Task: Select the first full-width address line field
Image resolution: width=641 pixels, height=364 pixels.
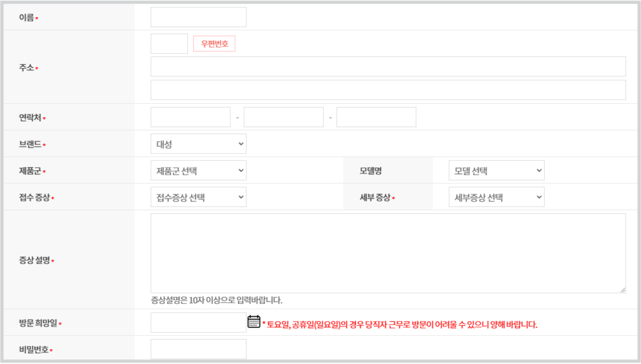Action: coord(388,66)
